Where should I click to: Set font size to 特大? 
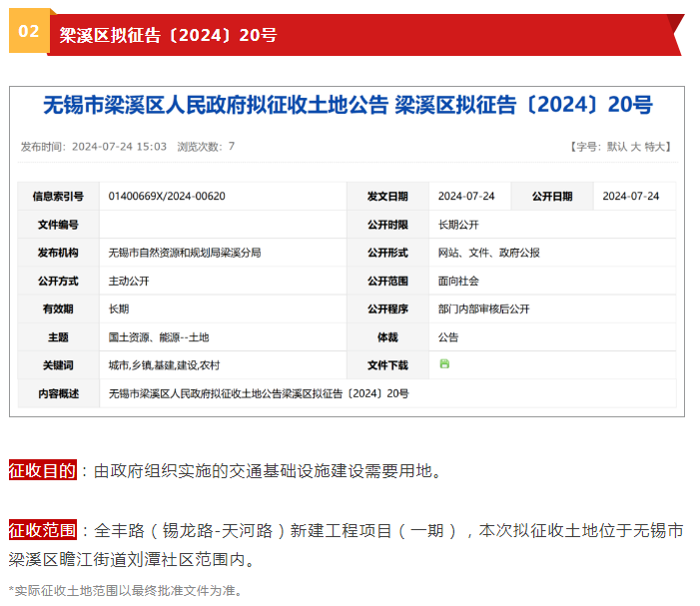pyautogui.click(x=654, y=147)
